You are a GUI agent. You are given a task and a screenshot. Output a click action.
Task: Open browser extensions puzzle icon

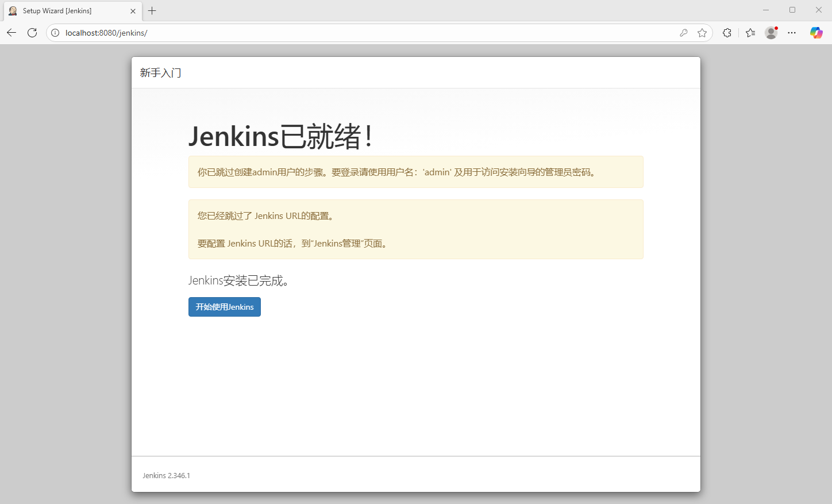pyautogui.click(x=727, y=33)
